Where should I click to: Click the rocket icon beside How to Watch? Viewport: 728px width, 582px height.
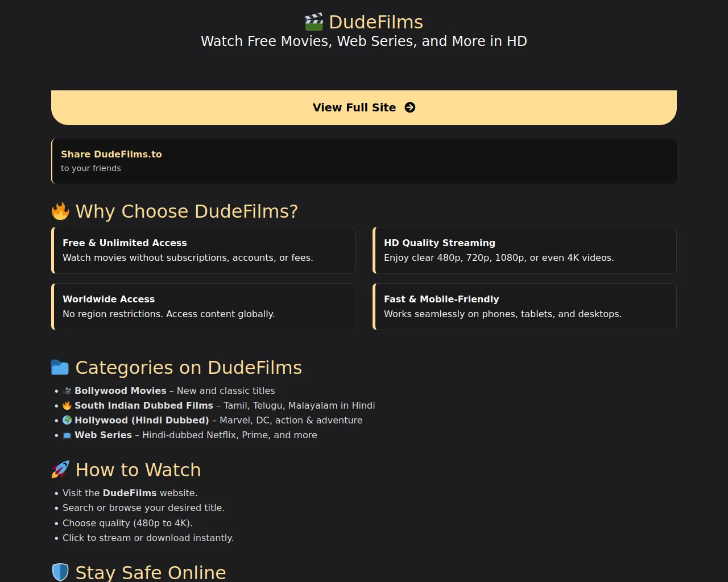pyautogui.click(x=60, y=470)
